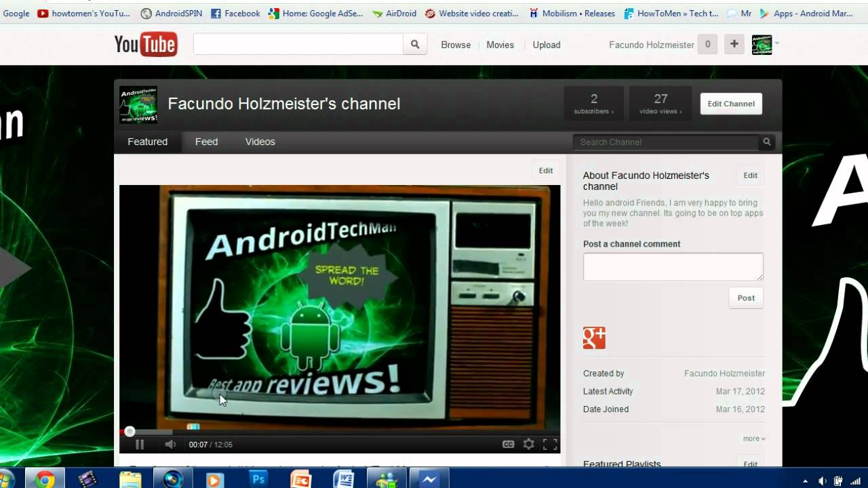Open the 27 video views counter
This screenshot has width=868, height=488.
[x=660, y=104]
